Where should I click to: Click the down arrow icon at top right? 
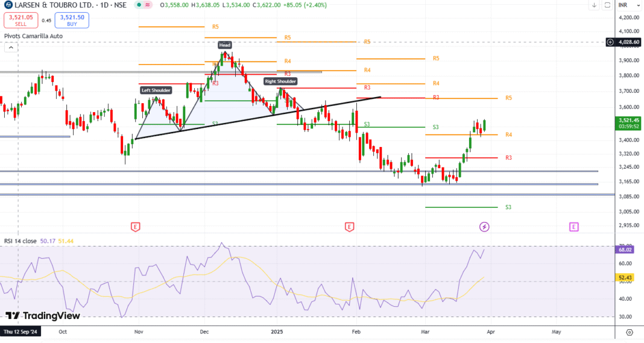click(594, 5)
